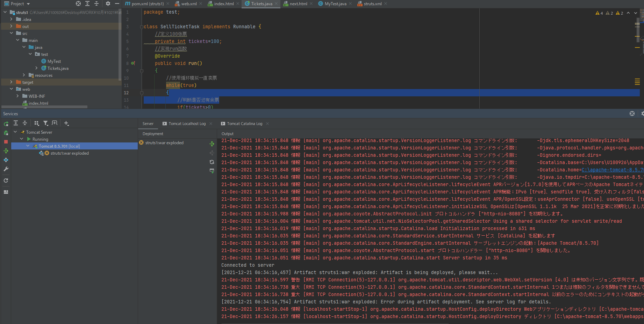
Task: Collapse the struts1 project root
Action: (5, 12)
